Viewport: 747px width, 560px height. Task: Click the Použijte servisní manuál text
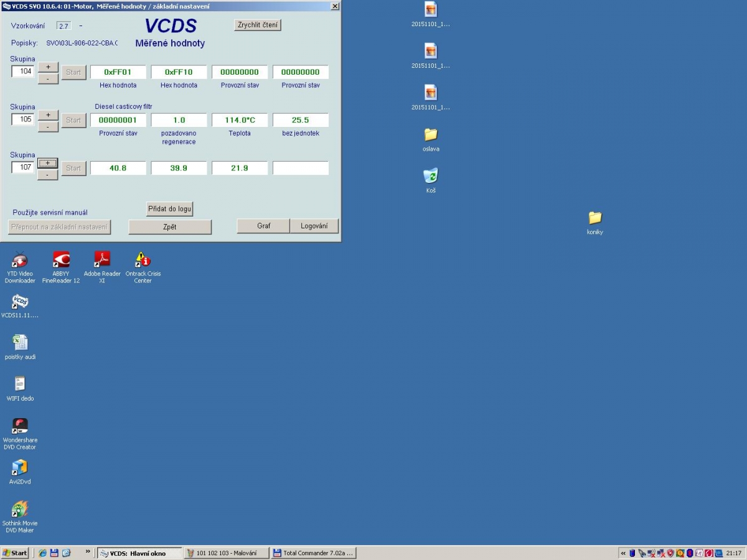[50, 213]
